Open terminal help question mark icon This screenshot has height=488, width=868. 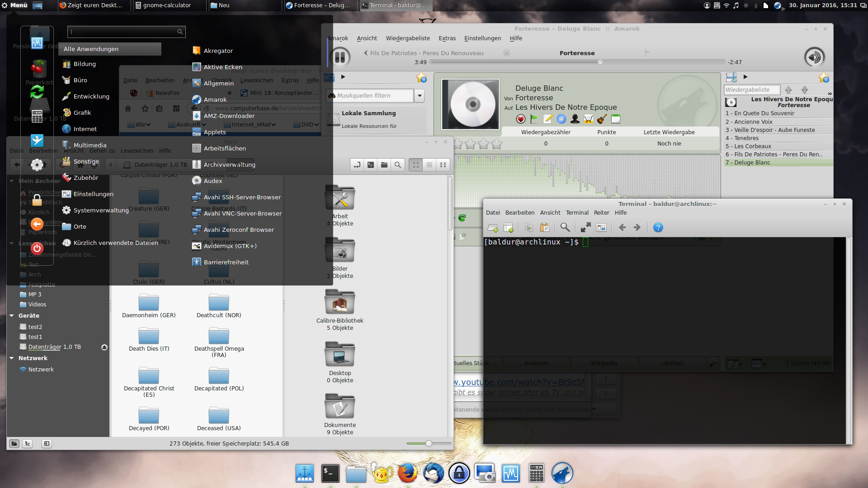(x=658, y=227)
